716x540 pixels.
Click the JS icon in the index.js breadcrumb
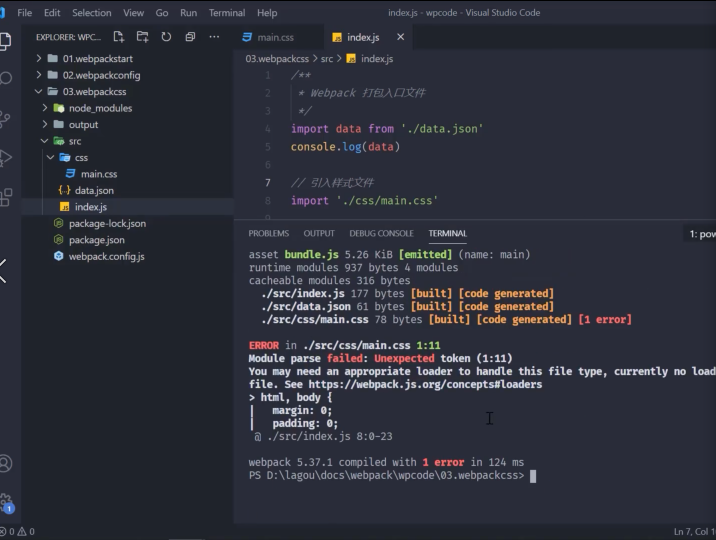pos(351,59)
